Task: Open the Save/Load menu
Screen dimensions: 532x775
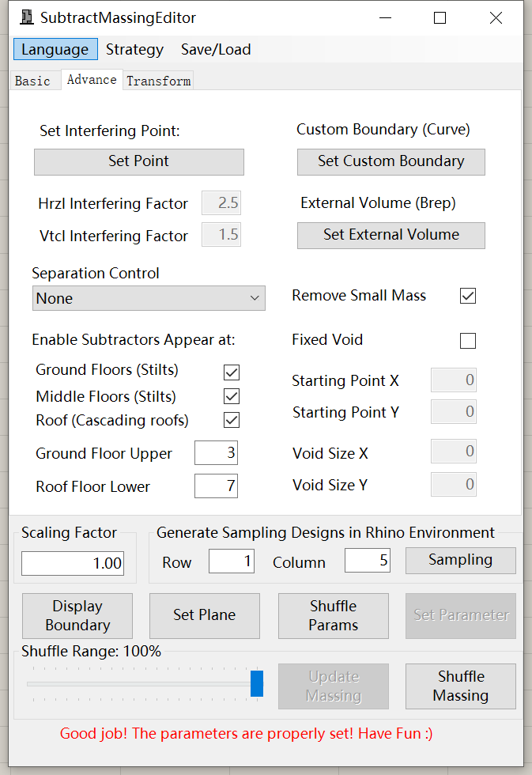Action: (216, 49)
